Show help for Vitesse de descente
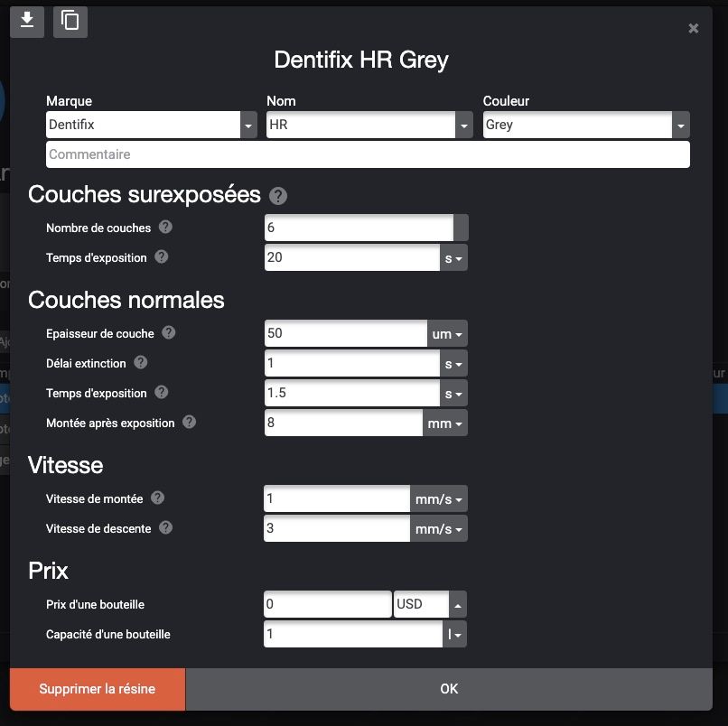The height and width of the screenshot is (726, 728). (x=165, y=527)
